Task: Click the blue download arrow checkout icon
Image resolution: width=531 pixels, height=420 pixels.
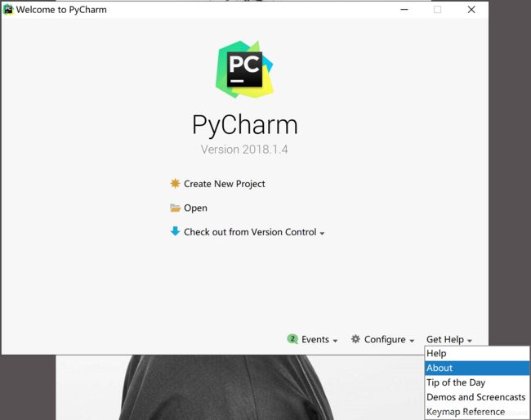Action: [175, 231]
